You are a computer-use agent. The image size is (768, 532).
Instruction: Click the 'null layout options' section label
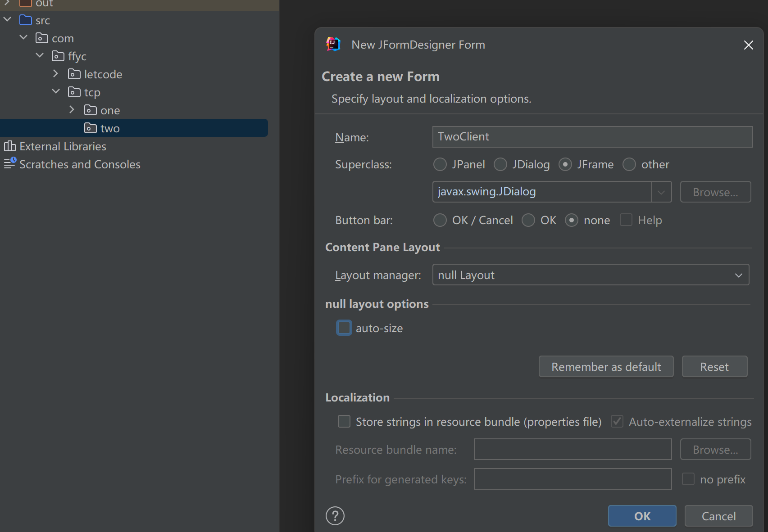pyautogui.click(x=377, y=304)
